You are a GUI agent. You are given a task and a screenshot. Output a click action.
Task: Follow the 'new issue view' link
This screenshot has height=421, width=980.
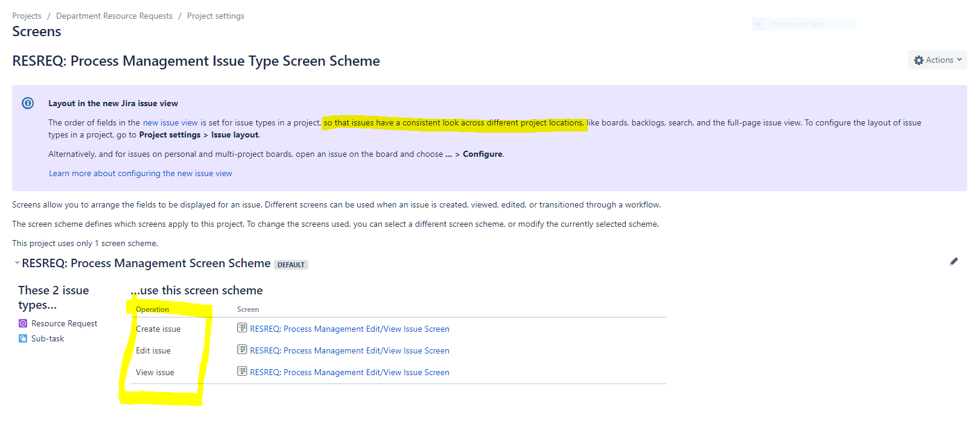(x=170, y=122)
